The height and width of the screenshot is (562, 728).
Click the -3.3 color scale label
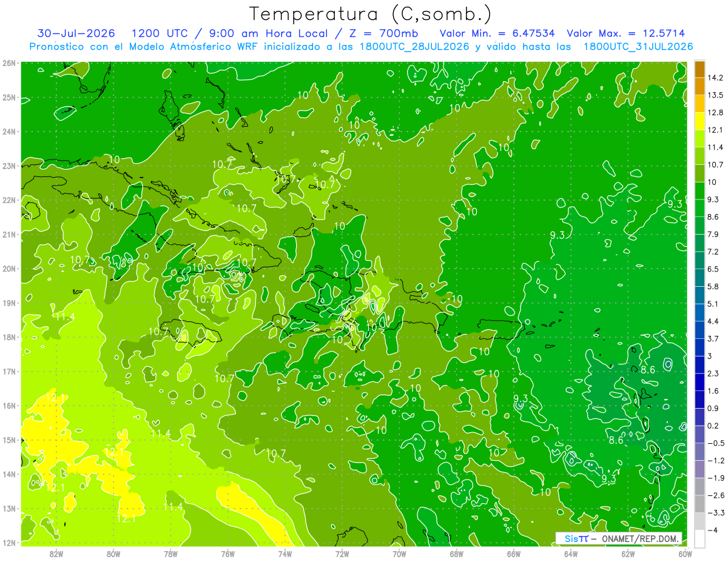[x=716, y=512]
